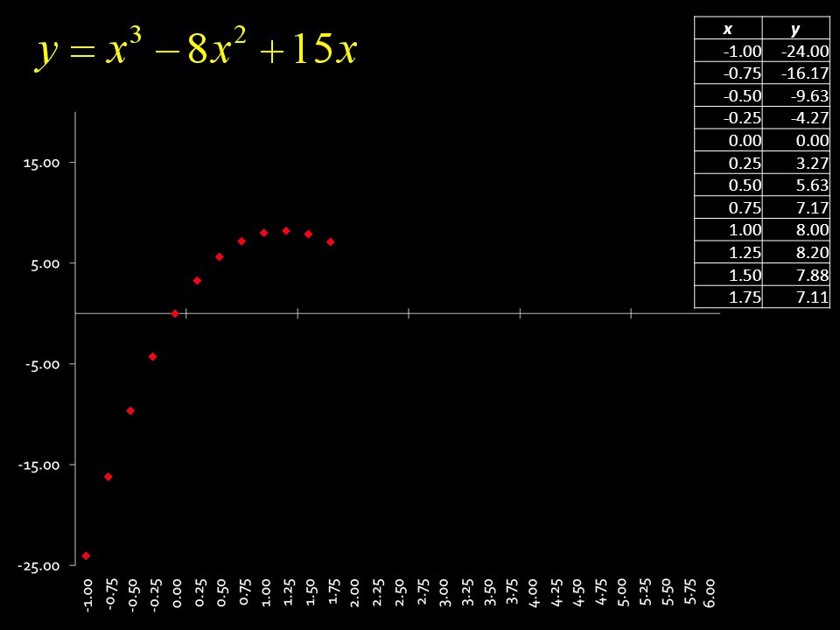Image resolution: width=840 pixels, height=630 pixels.
Task: Click the y-axis label -25.00
Action: (x=39, y=566)
